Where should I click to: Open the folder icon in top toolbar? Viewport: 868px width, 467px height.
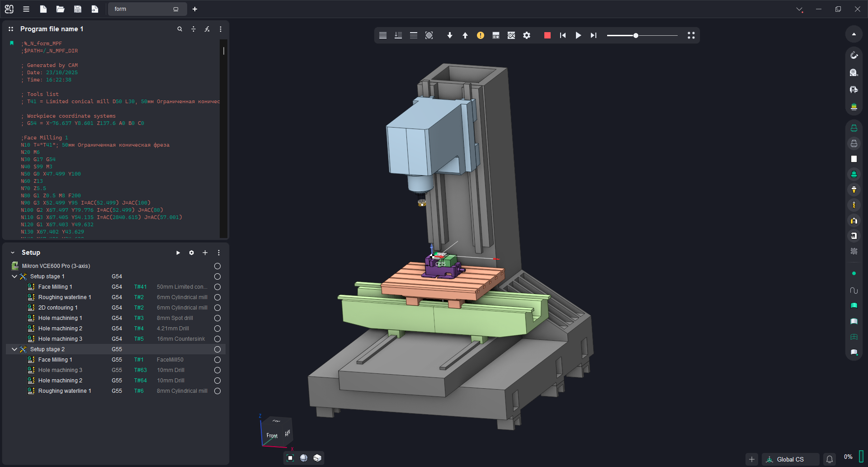click(x=60, y=9)
